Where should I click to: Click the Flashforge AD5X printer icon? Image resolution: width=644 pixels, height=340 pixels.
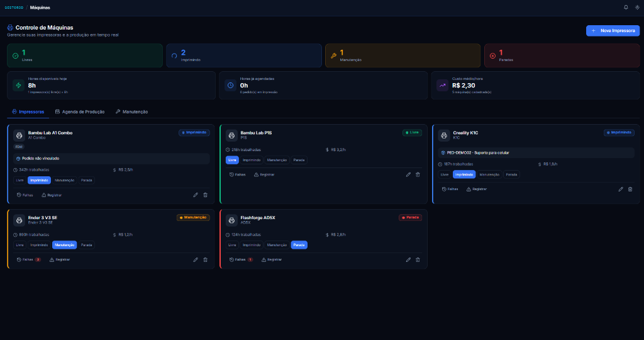click(x=231, y=220)
